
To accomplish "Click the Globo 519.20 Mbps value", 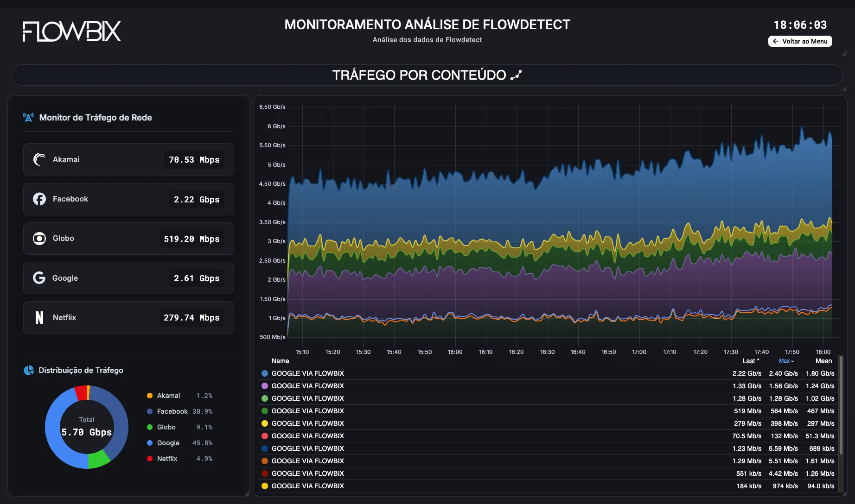I will (191, 239).
